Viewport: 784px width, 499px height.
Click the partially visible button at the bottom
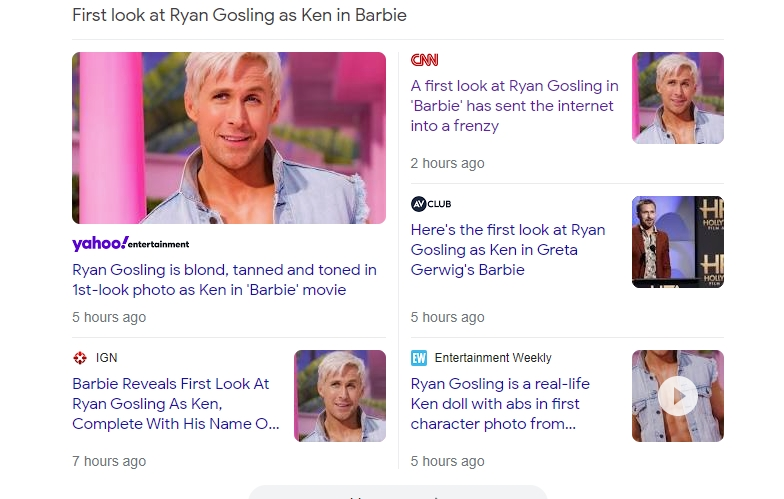tap(397, 493)
